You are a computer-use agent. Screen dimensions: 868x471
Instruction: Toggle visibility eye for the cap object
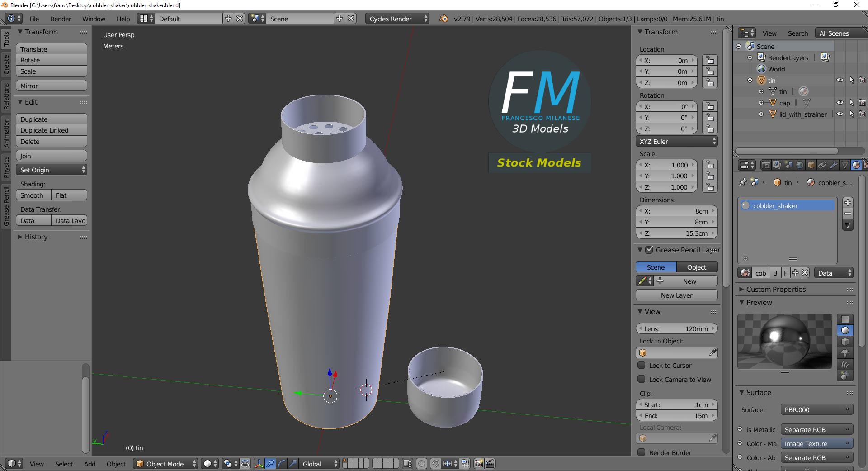pyautogui.click(x=840, y=103)
